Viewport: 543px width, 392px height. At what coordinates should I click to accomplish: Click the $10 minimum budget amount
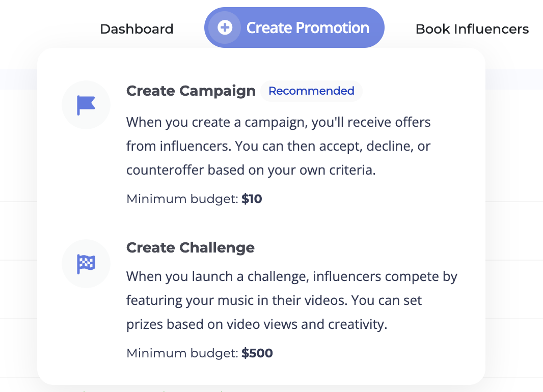pos(252,199)
